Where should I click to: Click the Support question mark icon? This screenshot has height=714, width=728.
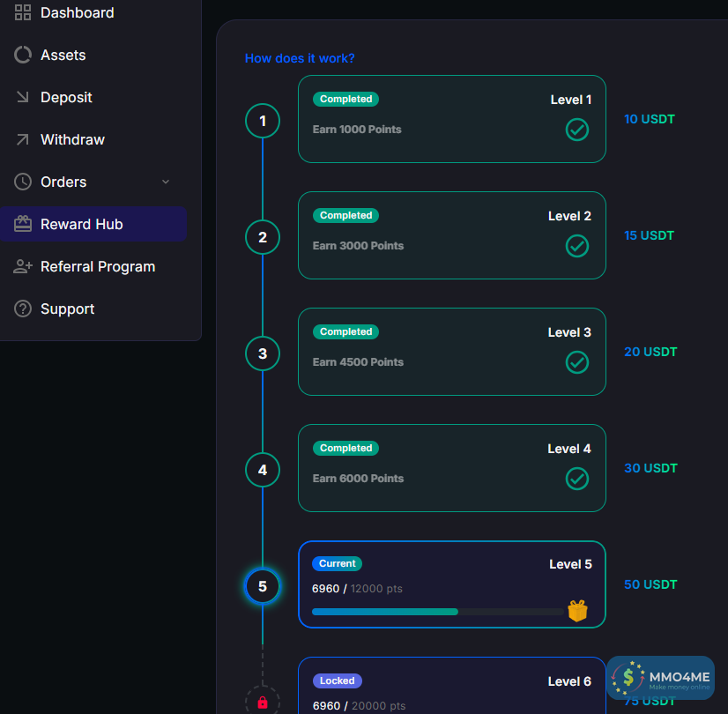pyautogui.click(x=23, y=309)
